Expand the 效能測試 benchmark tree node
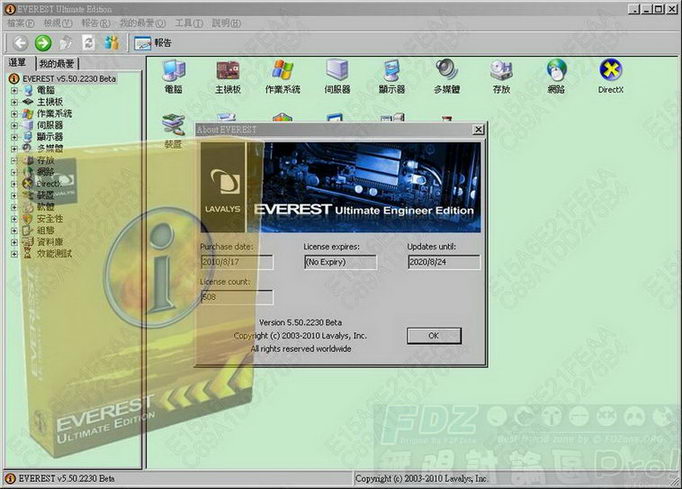Image resolution: width=682 pixels, height=489 pixels. tap(14, 253)
